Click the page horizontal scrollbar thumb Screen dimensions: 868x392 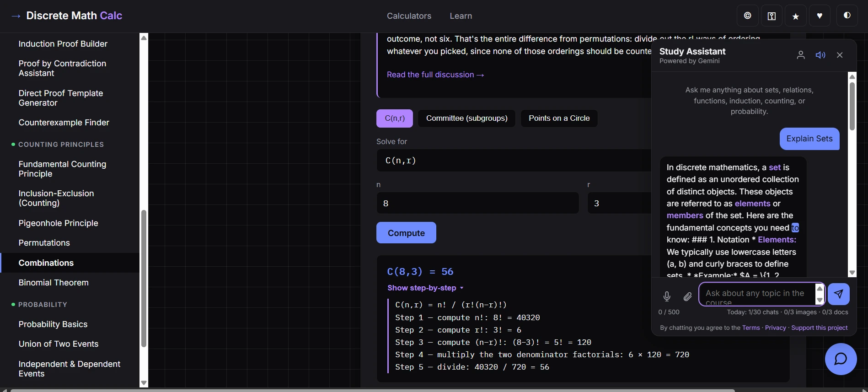[372, 390]
